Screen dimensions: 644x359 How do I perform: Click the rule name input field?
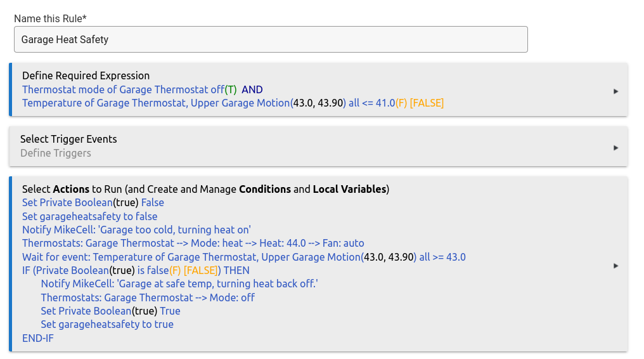(271, 39)
